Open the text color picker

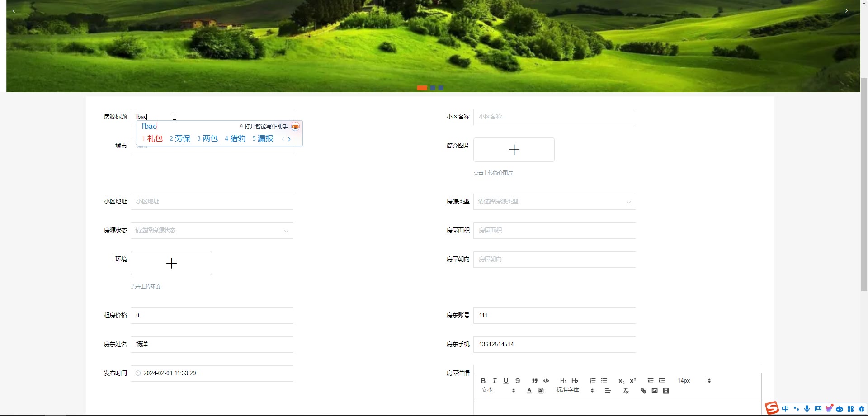click(x=529, y=391)
